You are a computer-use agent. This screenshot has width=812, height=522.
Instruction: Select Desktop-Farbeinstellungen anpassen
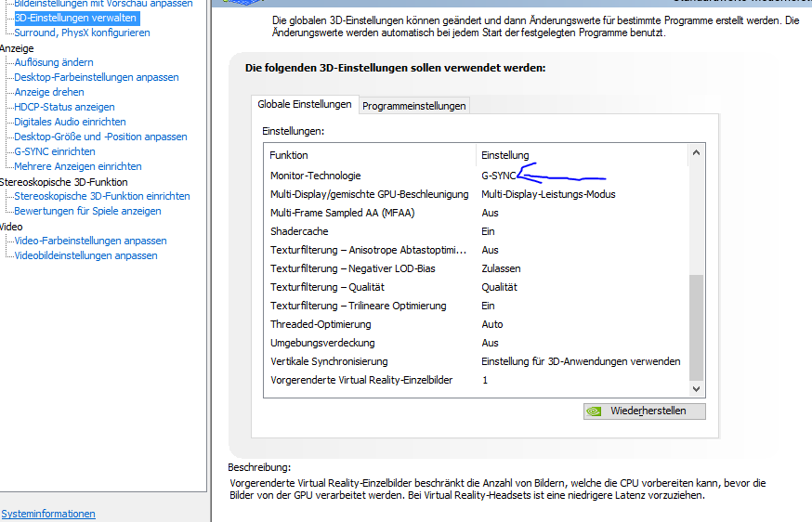pyautogui.click(x=97, y=77)
